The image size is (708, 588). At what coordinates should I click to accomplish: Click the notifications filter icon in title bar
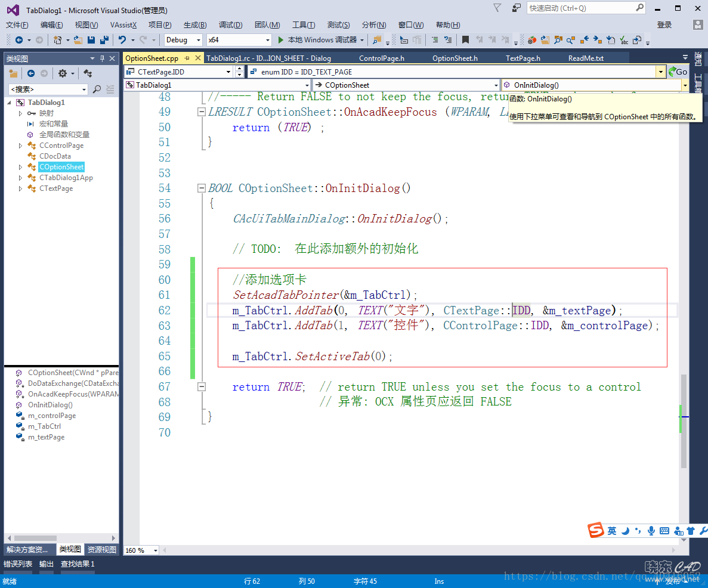pos(497,8)
